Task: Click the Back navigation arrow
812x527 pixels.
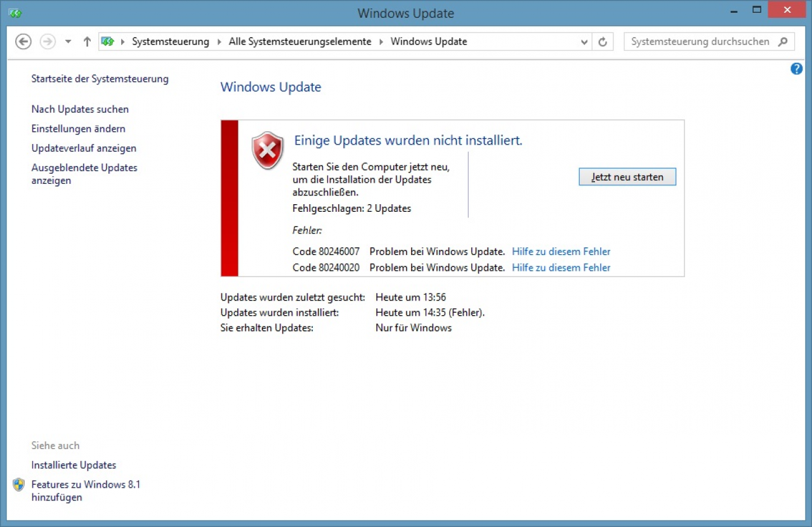Action: tap(23, 42)
